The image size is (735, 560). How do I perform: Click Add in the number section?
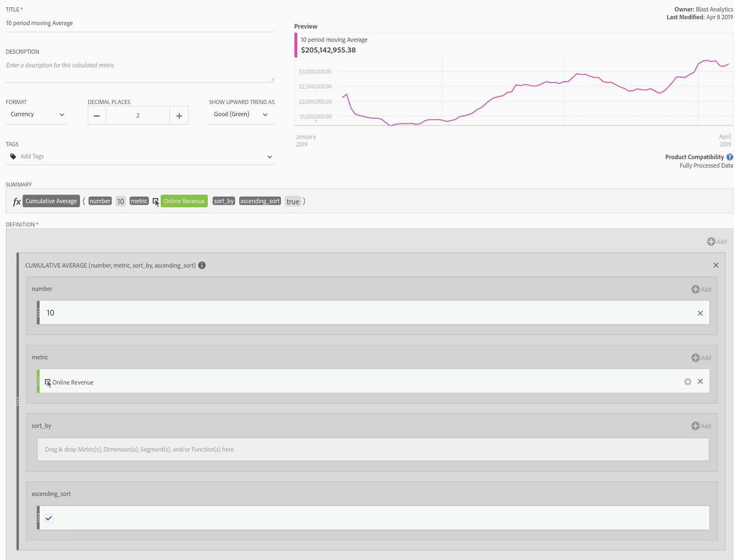tap(701, 289)
